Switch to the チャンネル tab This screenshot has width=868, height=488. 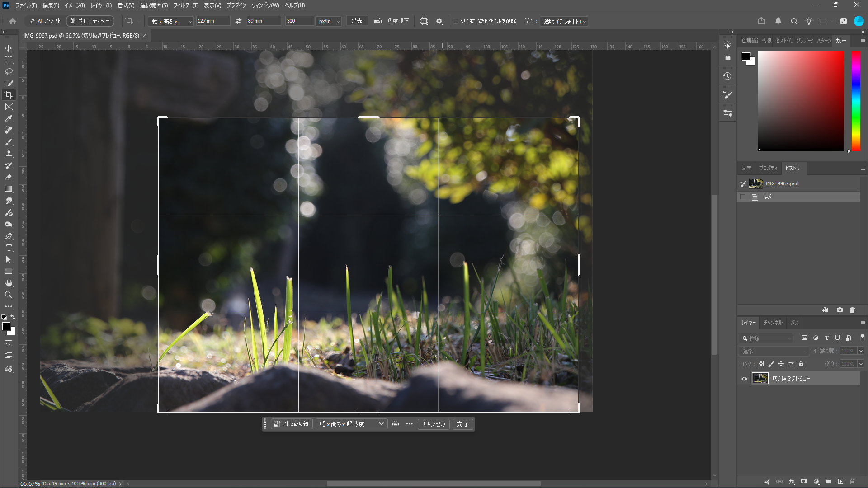773,323
